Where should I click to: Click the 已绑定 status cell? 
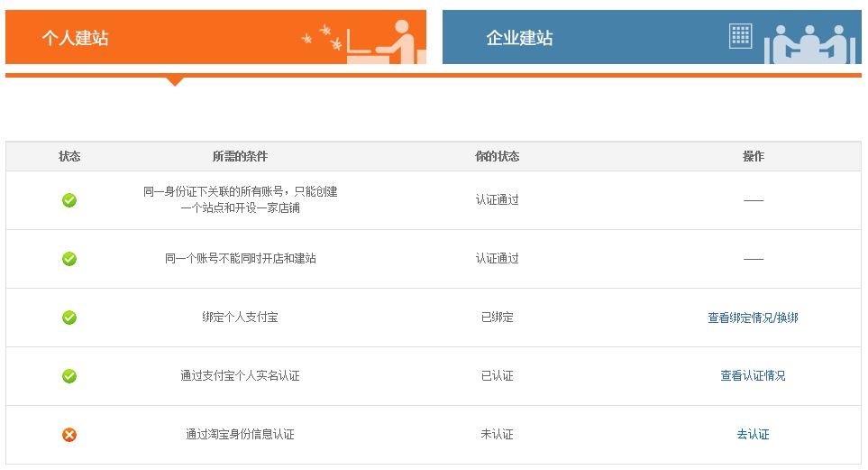(498, 317)
